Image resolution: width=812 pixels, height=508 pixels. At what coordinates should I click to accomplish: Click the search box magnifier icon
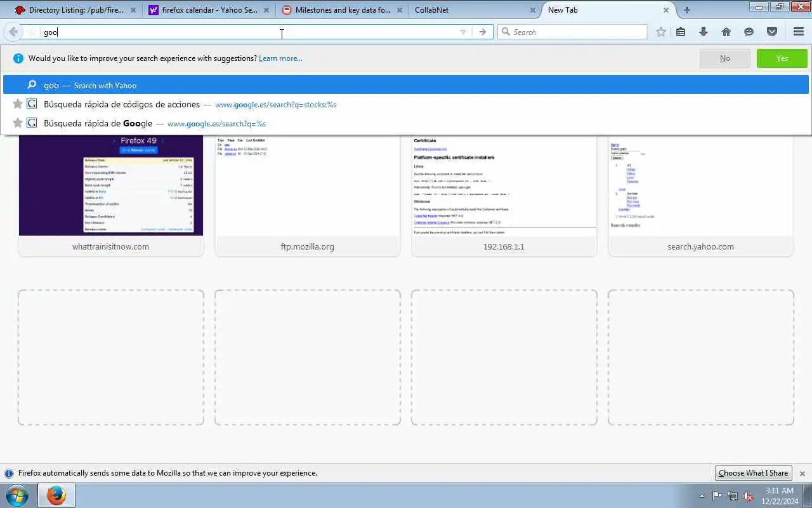pyautogui.click(x=506, y=32)
